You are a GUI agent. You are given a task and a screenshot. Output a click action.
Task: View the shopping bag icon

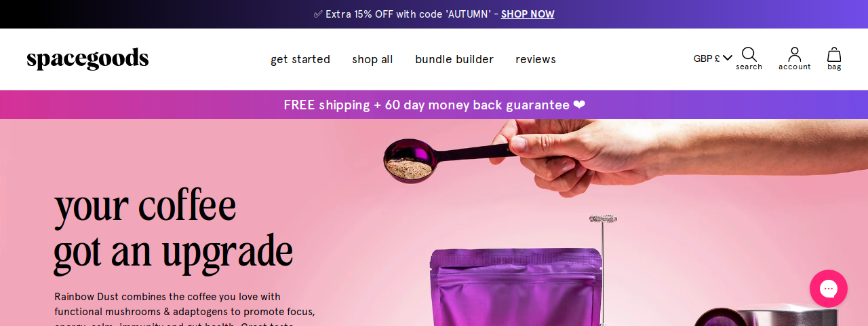pyautogui.click(x=834, y=54)
